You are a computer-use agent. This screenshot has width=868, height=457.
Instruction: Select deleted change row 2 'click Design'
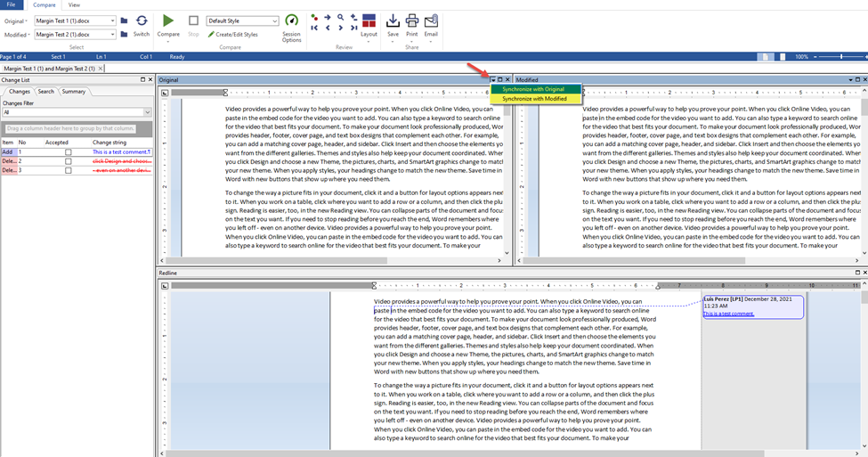77,161
